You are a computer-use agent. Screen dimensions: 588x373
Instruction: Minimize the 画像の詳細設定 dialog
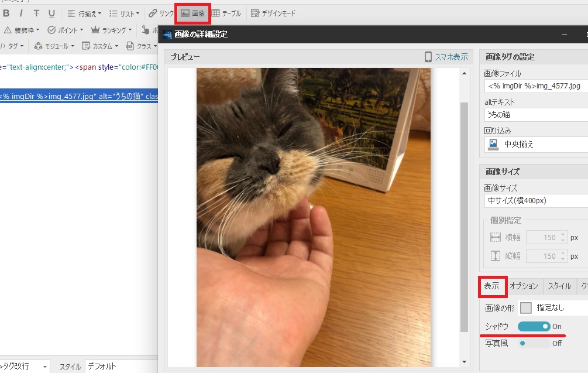(x=565, y=35)
